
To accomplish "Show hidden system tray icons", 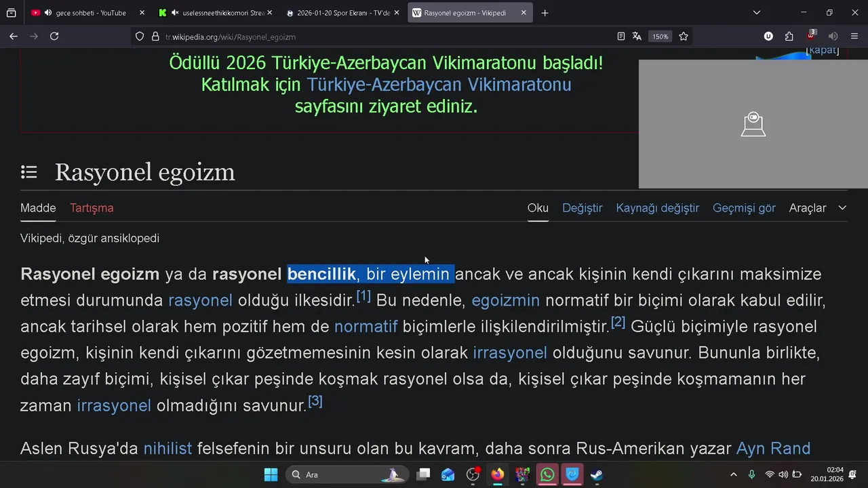I will tap(733, 474).
